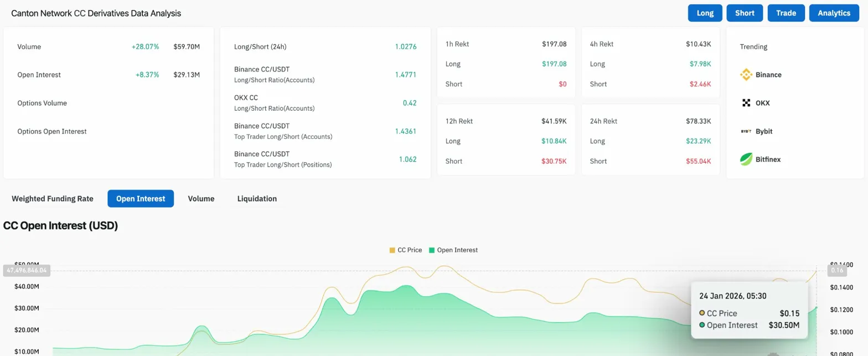Toggle CC Price legend series
Image resolution: width=868 pixels, height=356 pixels.
click(406, 250)
